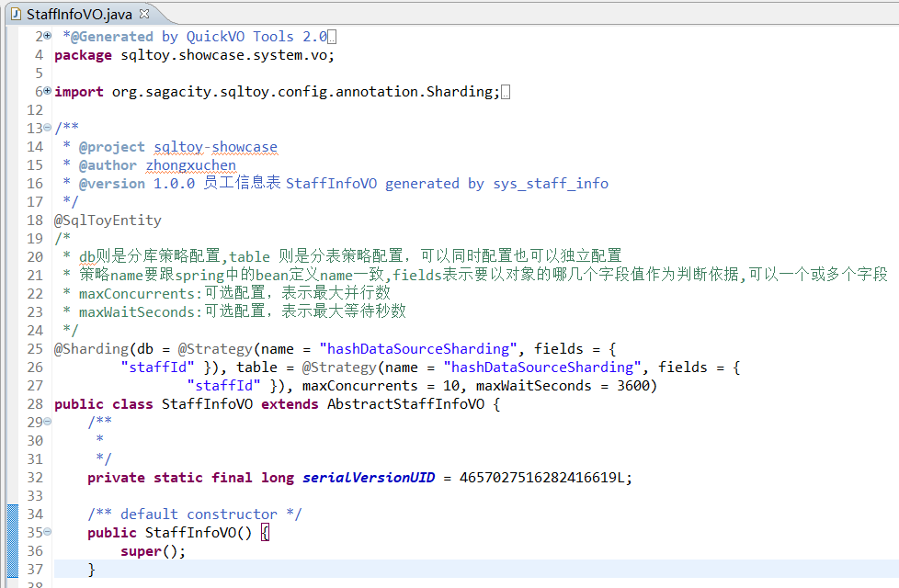Click the 'extends' keyword
The width and height of the screenshot is (899, 588).
tap(290, 404)
